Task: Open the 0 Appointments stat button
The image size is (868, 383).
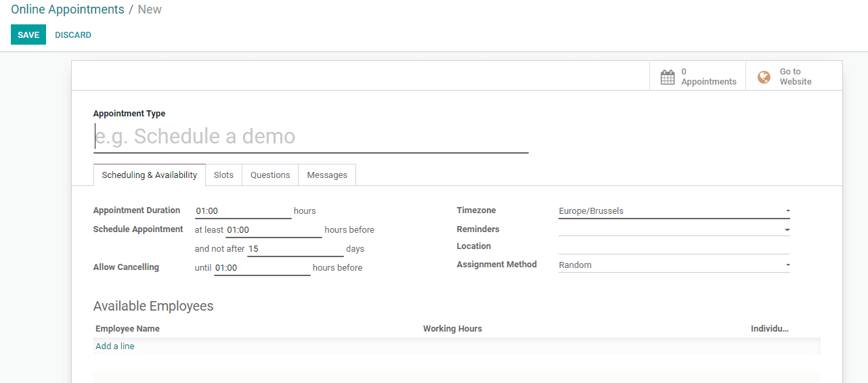Action: [697, 76]
